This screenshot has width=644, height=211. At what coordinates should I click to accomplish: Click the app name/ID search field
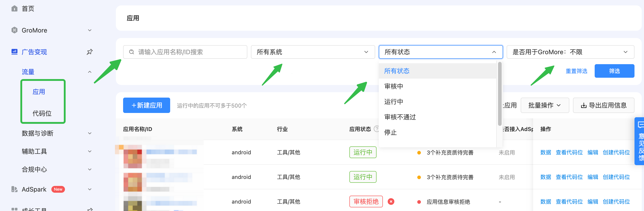pyautogui.click(x=185, y=52)
